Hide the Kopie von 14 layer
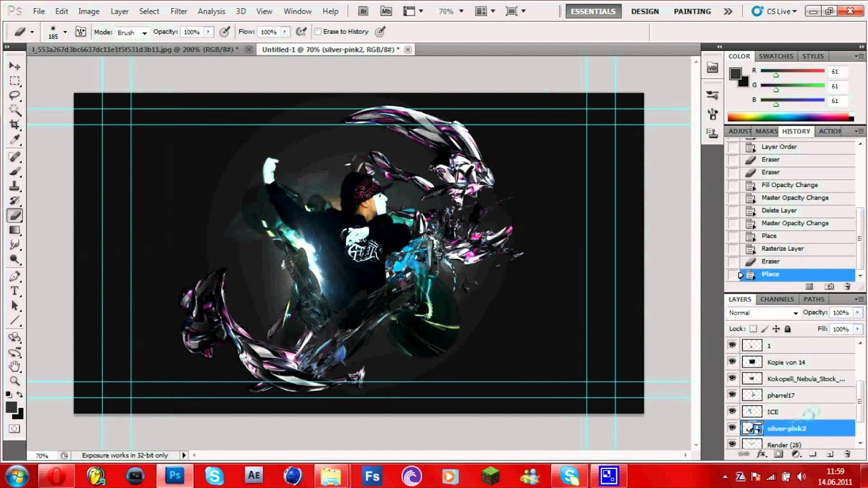The height and width of the screenshot is (488, 868). tap(732, 362)
